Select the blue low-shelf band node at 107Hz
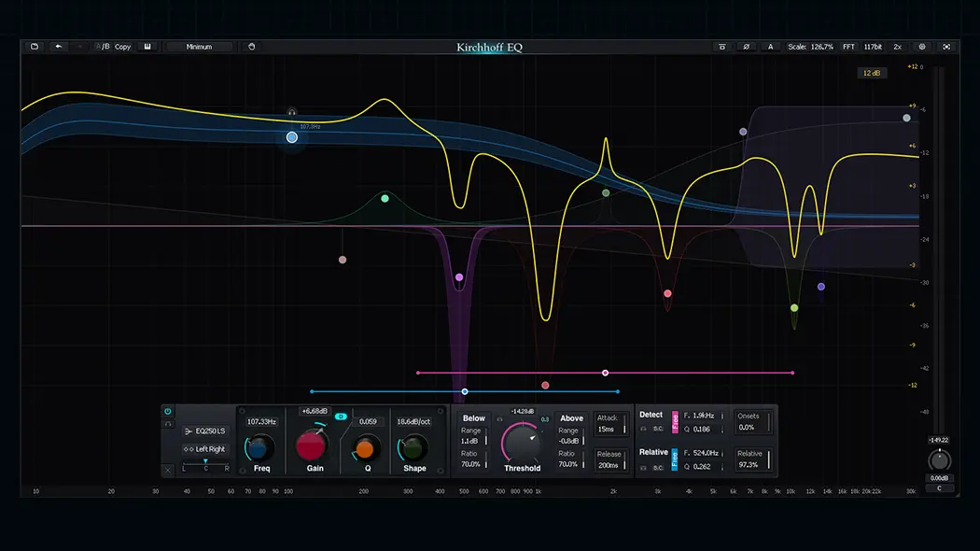 click(x=292, y=137)
